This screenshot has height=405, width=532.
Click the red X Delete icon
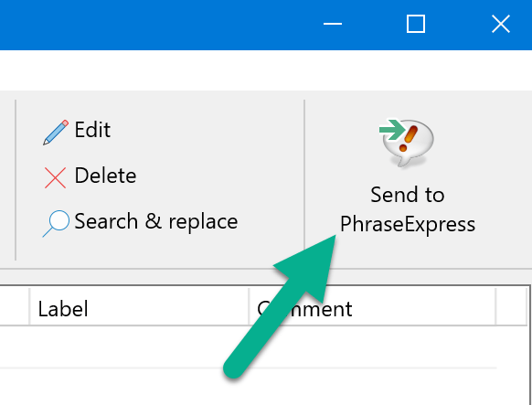[x=56, y=177]
